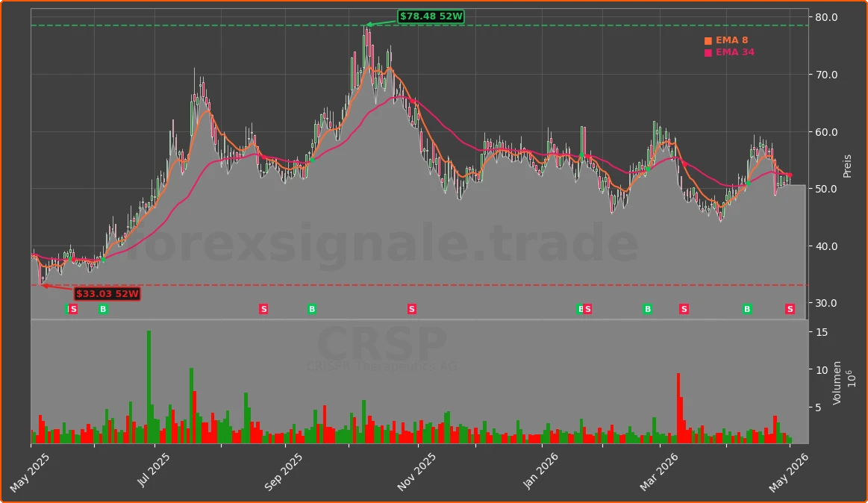Click the S sell marker in mid March 2026

coord(684,309)
